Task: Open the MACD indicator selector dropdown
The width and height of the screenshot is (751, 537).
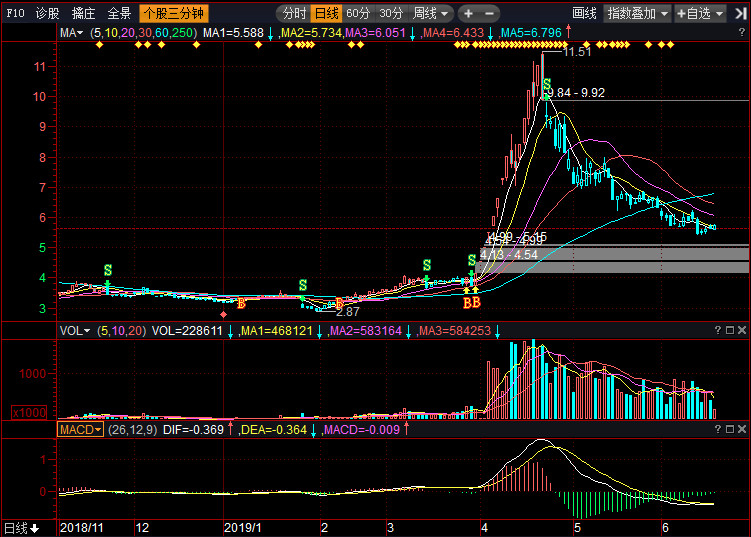Action: click(81, 429)
